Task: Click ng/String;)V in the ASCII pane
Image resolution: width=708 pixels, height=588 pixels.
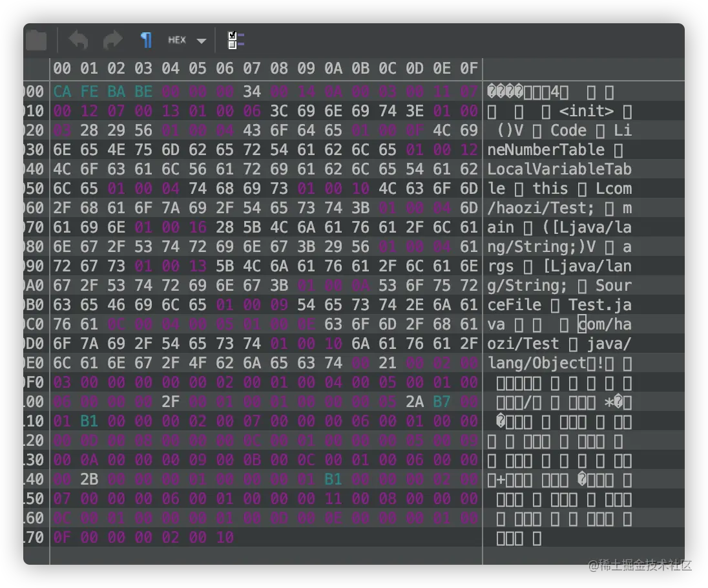Action: 541,247
